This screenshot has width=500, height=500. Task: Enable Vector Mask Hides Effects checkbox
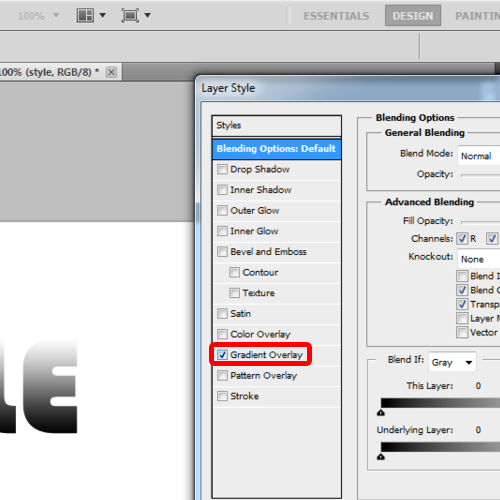462,332
